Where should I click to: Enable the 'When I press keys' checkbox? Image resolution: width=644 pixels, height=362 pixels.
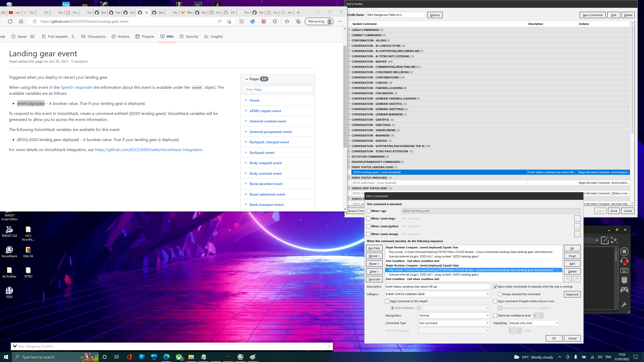pos(368,218)
